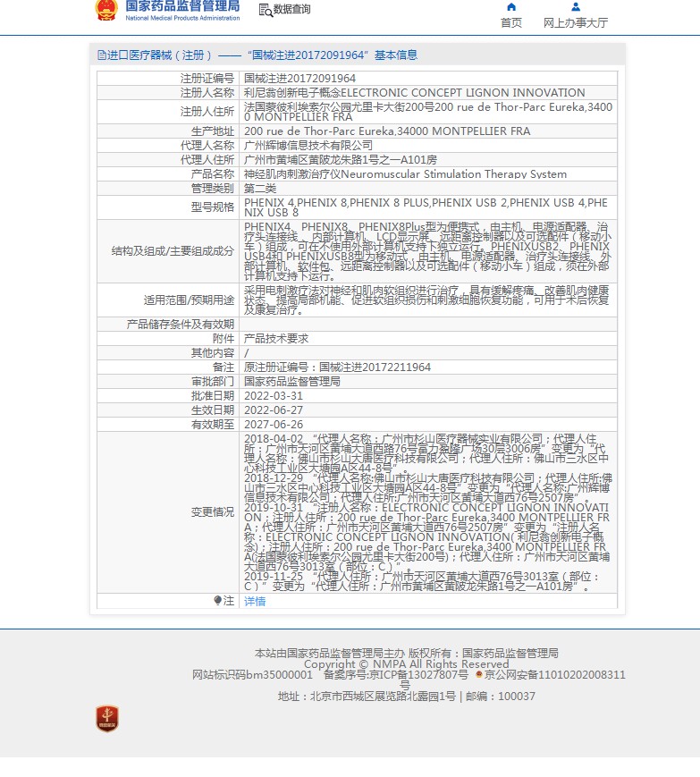Open the 数据查询 search icon

coord(266,10)
